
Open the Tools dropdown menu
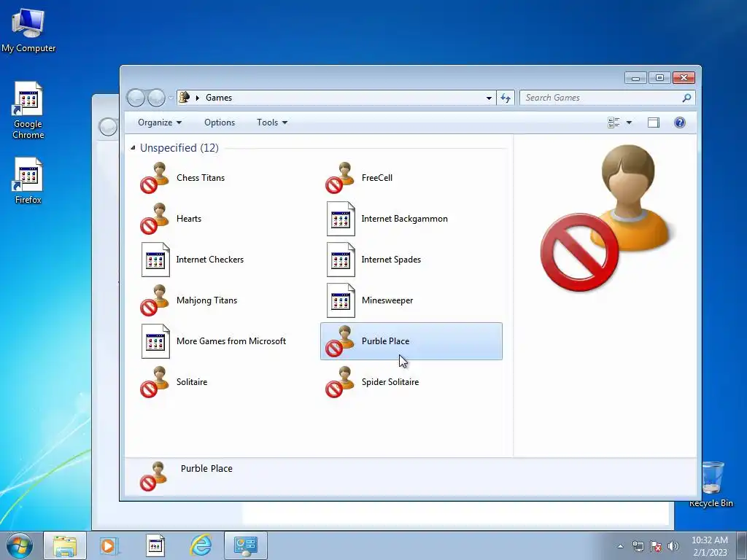(272, 122)
